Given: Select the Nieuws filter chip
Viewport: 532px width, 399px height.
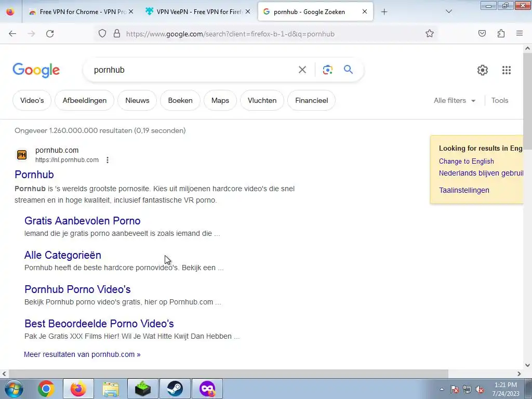Looking at the screenshot, I should click(x=137, y=100).
